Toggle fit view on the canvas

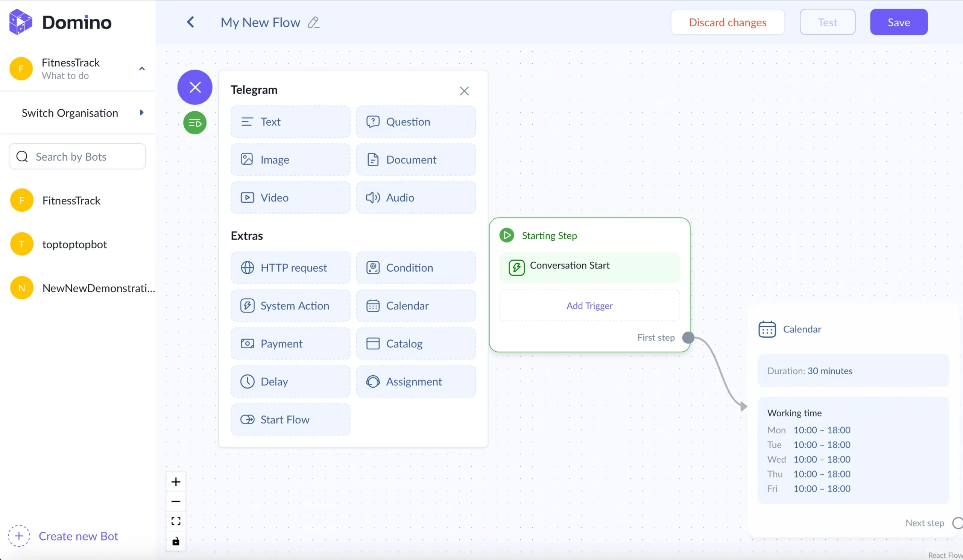click(x=176, y=521)
